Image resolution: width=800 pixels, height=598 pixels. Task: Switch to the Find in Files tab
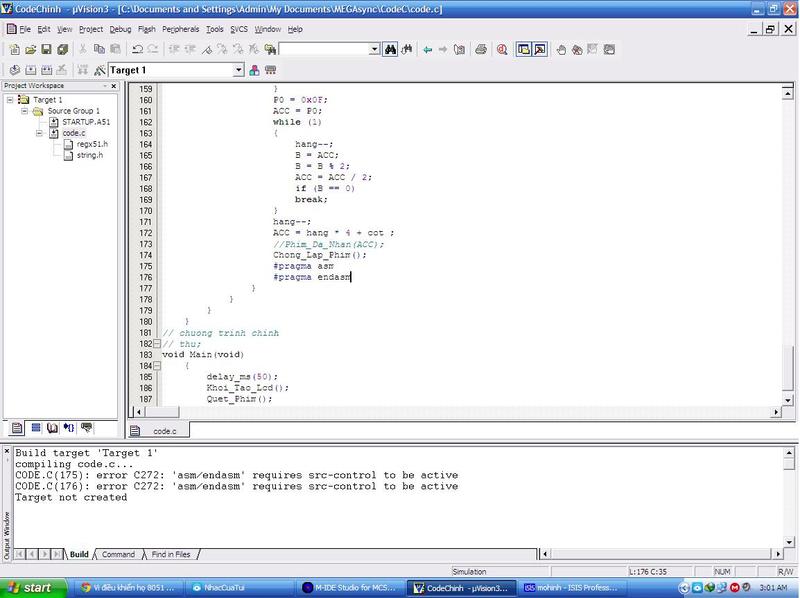(x=172, y=554)
